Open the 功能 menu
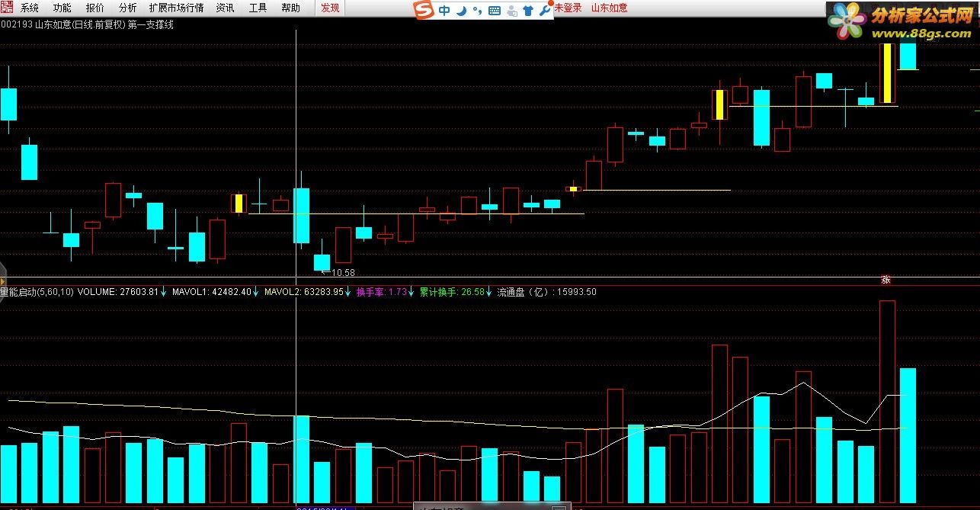Image resolution: width=980 pixels, height=510 pixels. click(x=62, y=8)
